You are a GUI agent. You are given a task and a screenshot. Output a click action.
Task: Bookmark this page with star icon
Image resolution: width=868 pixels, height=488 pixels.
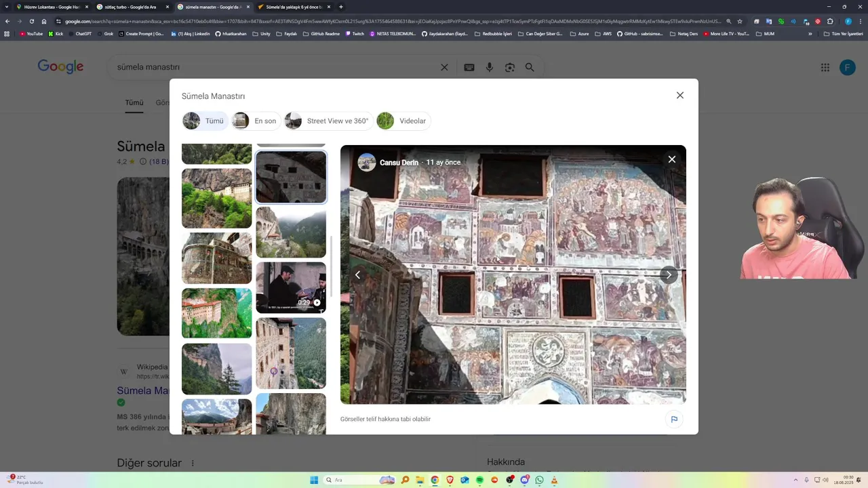[740, 21]
